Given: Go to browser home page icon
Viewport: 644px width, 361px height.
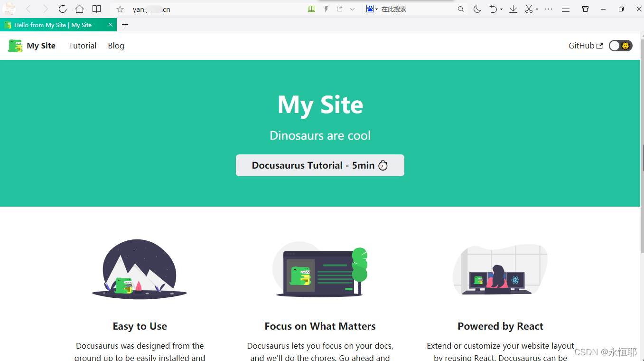Looking at the screenshot, I should (x=79, y=9).
